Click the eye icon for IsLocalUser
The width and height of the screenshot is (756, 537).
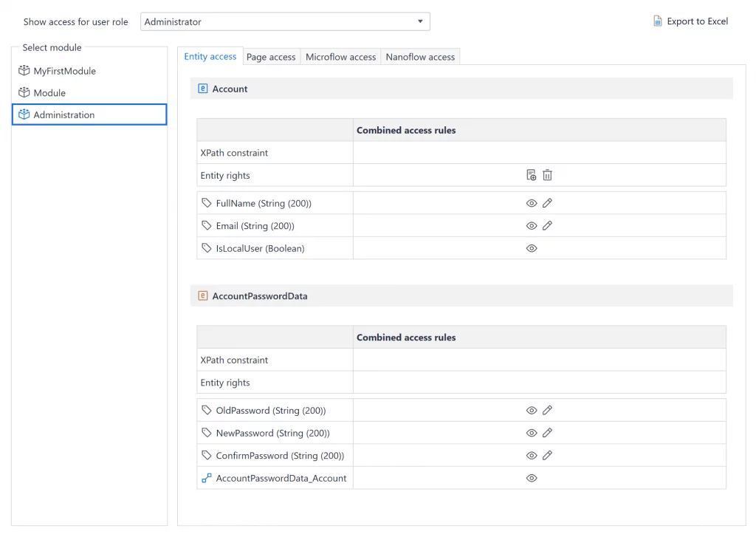pos(531,249)
